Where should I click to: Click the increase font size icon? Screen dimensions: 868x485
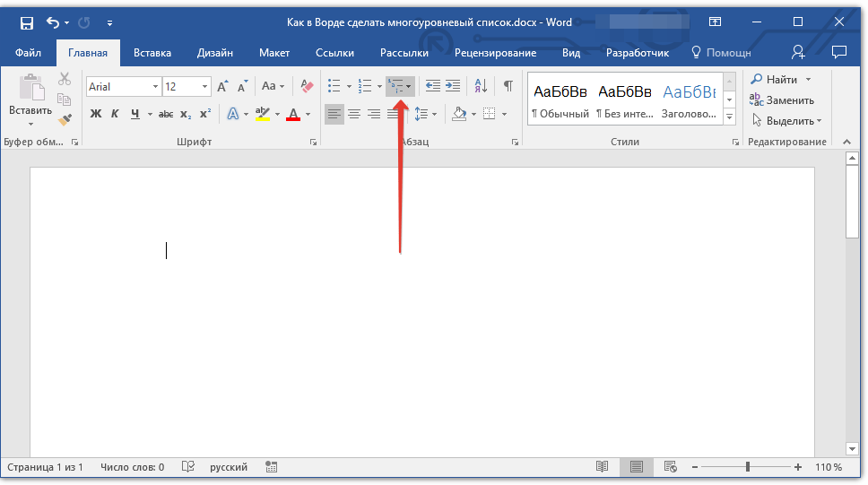click(223, 86)
